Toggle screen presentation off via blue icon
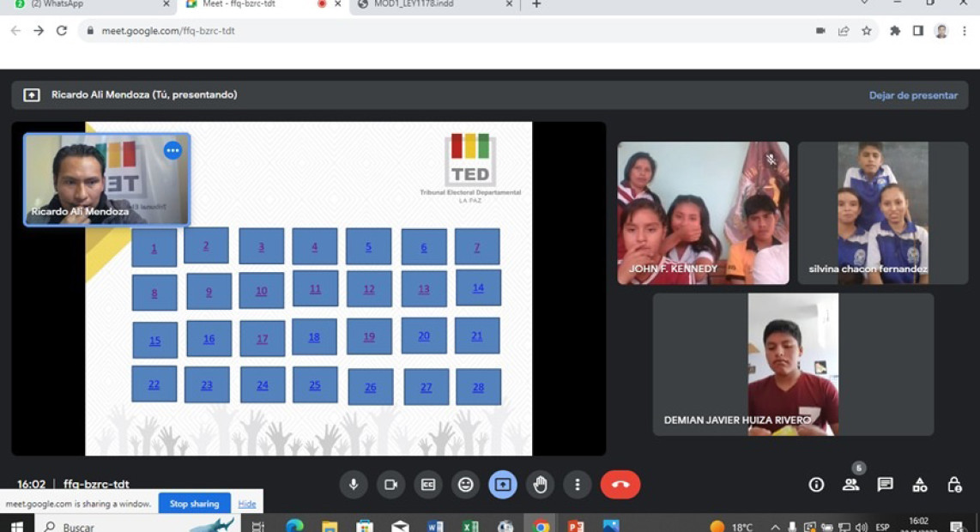 tap(503, 485)
